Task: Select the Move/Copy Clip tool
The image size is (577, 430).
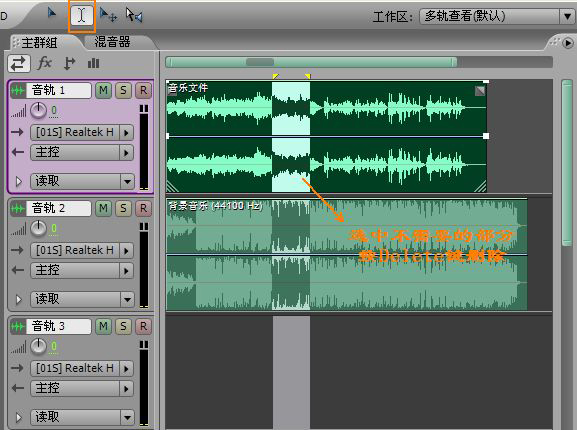Action: click(x=108, y=15)
